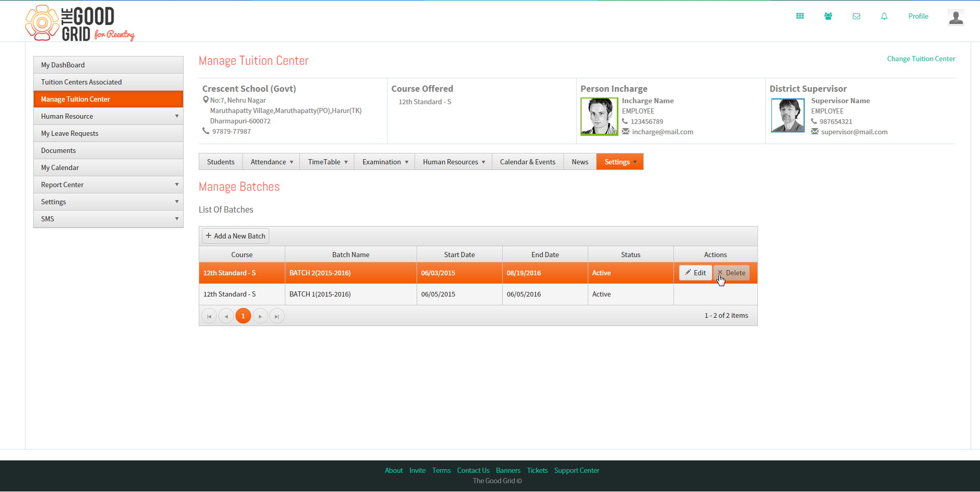This screenshot has width=980, height=492.
Task: Click the Change Tuition Center link
Action: [921, 59]
